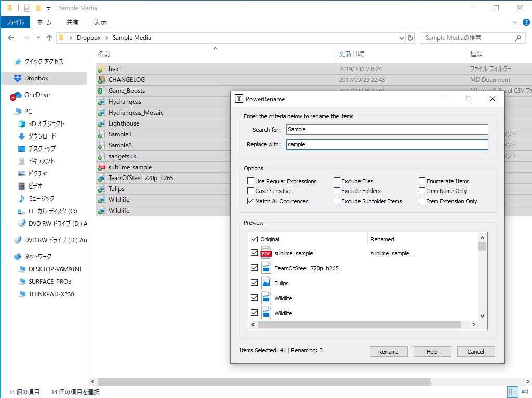532x398 pixels.
Task: Enable Use Regular Expressions option
Action: [251, 181]
